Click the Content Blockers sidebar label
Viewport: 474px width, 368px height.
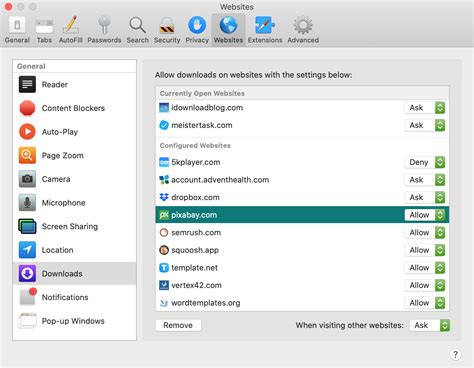pos(73,108)
